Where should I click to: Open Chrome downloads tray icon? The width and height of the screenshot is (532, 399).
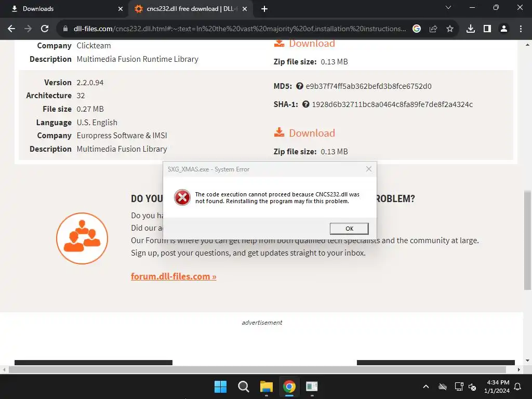coord(471,29)
